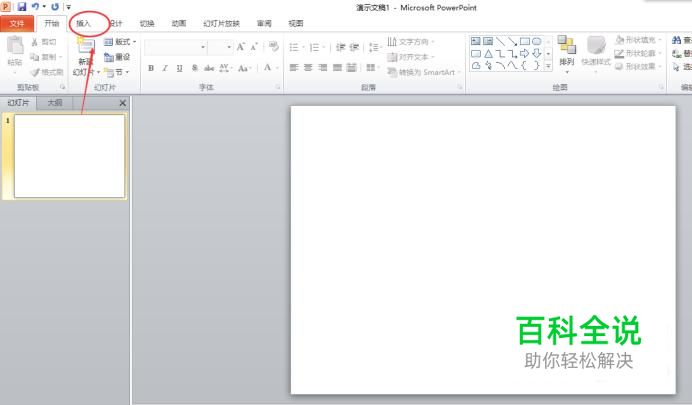This screenshot has width=692, height=405.
Task: Open the font name combo box
Action: (176, 47)
